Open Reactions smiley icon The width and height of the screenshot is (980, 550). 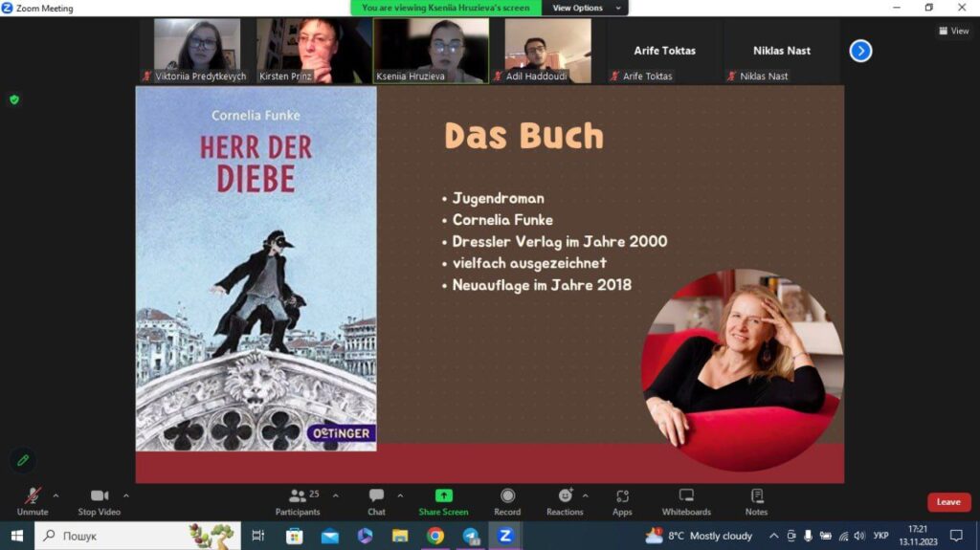pyautogui.click(x=565, y=495)
